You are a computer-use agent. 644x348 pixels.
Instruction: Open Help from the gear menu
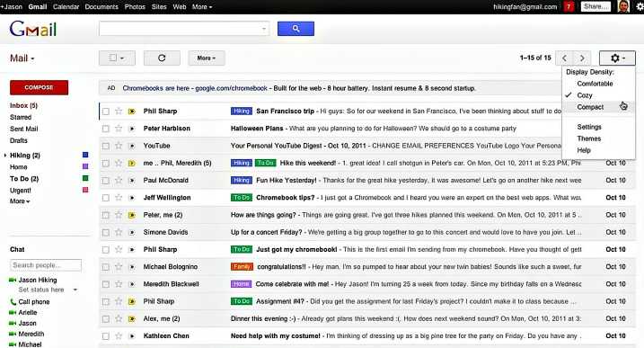(584, 150)
